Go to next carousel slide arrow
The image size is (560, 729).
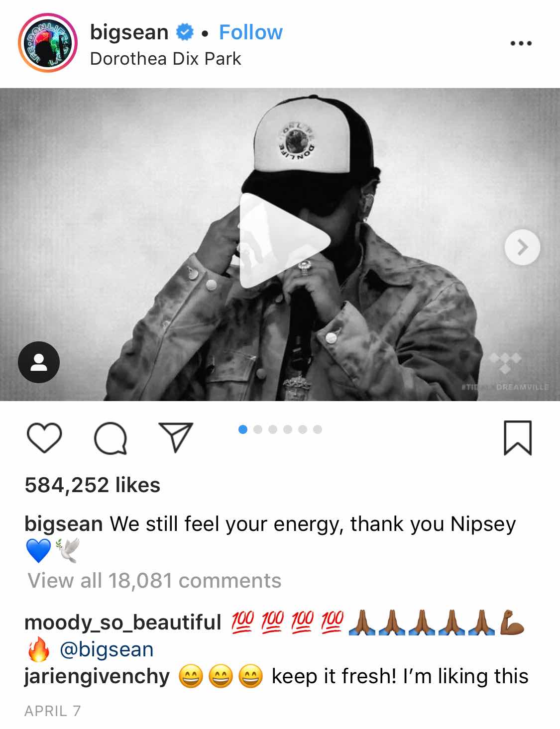[x=522, y=247]
